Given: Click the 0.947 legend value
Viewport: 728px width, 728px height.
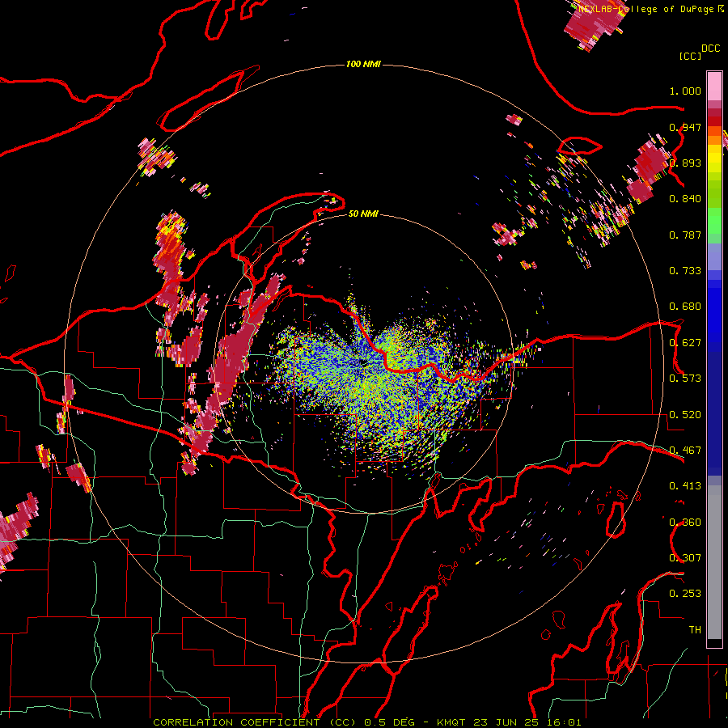Looking at the screenshot, I should pos(685,127).
